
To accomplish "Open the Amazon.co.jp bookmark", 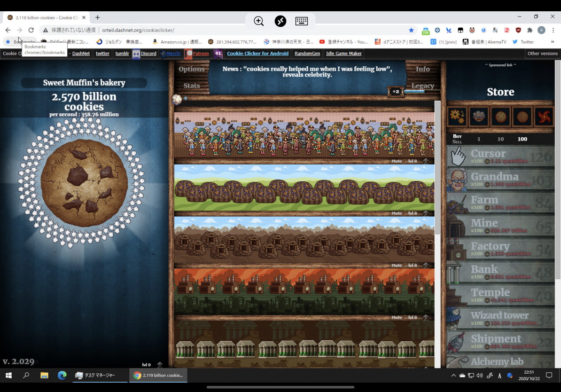I will click(177, 42).
